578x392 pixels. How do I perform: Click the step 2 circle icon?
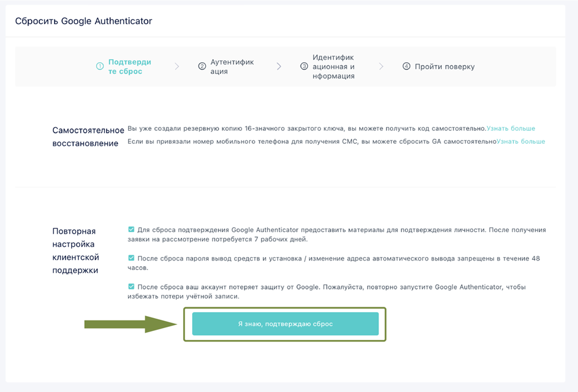[202, 66]
